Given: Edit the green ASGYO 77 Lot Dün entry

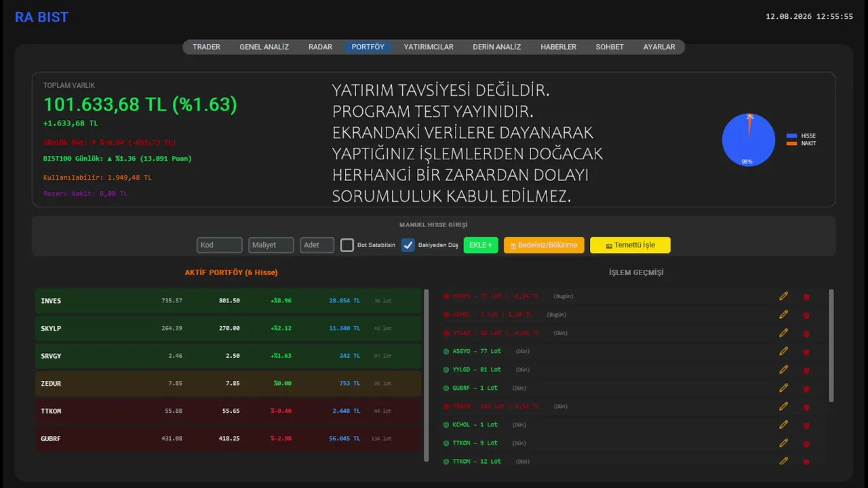Looking at the screenshot, I should (x=784, y=351).
